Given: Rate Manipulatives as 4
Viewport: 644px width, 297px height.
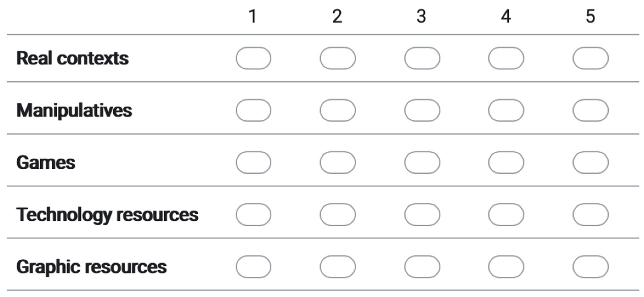Looking at the screenshot, I should 506,110.
